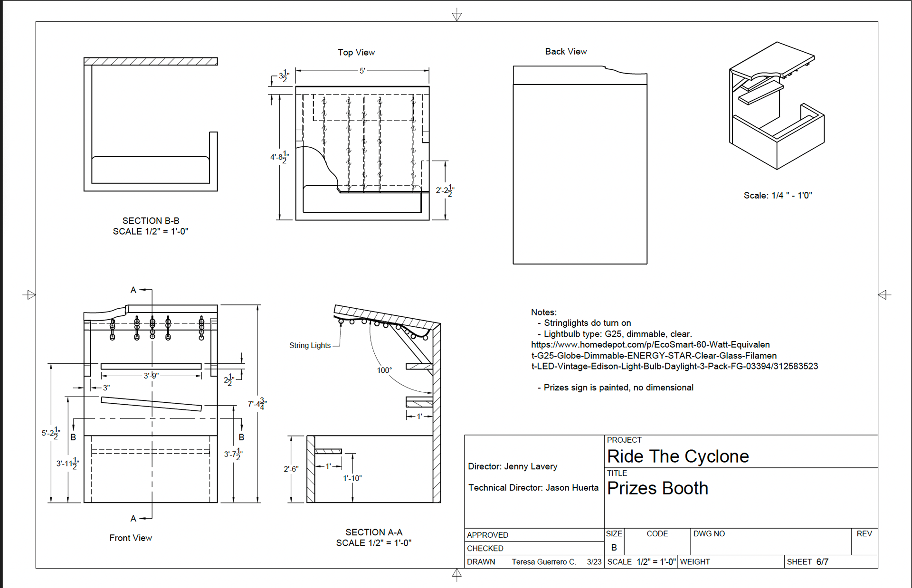This screenshot has height=588, width=912.
Task: Click the "SHEET 6/7" sheet number
Action: click(808, 562)
